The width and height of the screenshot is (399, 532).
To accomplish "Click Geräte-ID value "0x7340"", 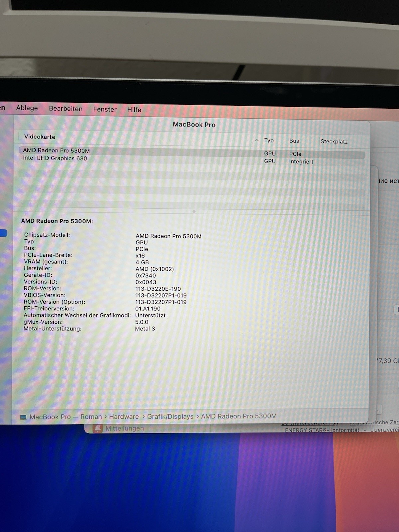I will [145, 276].
